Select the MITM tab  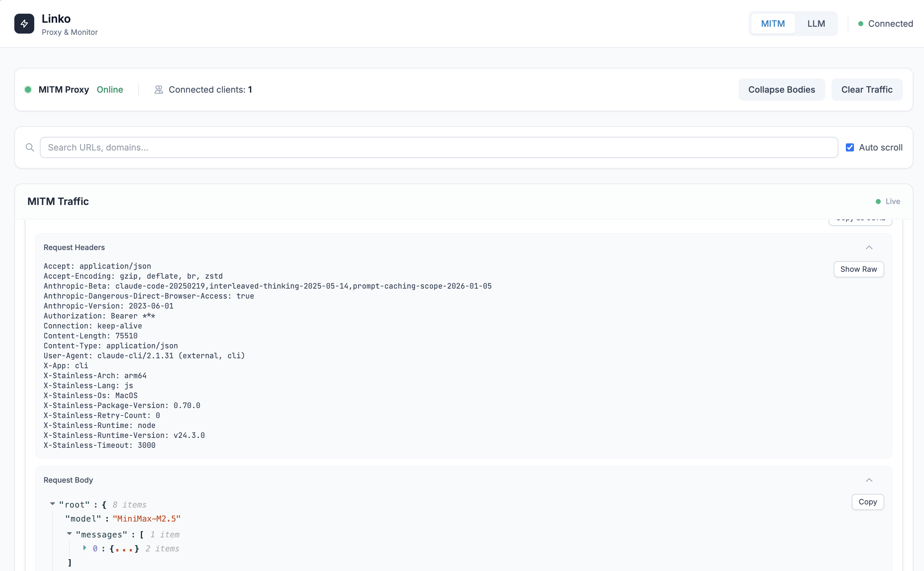coord(772,24)
